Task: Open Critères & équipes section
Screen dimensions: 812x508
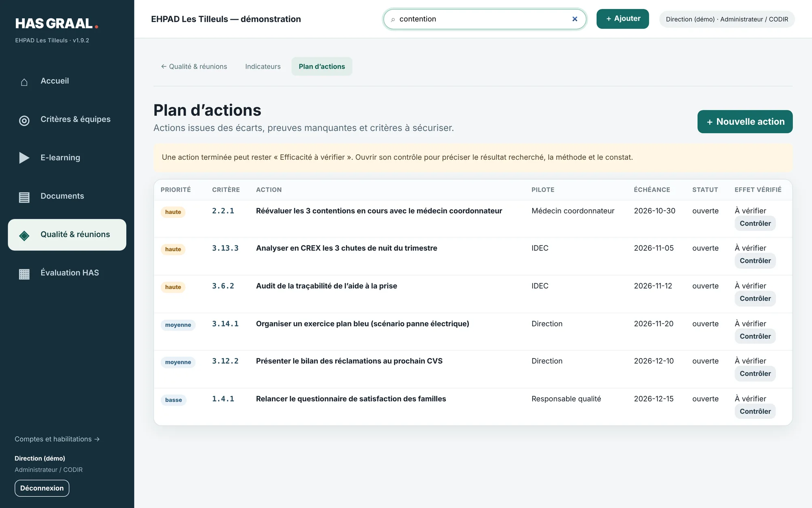Action: [x=67, y=119]
